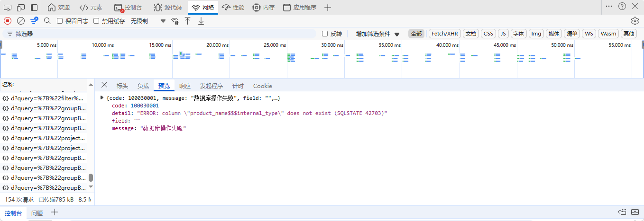Switch to the 源代码 tab

click(x=167, y=8)
